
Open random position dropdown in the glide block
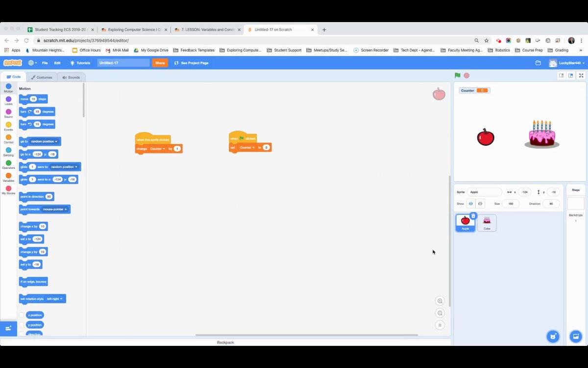[64, 167]
